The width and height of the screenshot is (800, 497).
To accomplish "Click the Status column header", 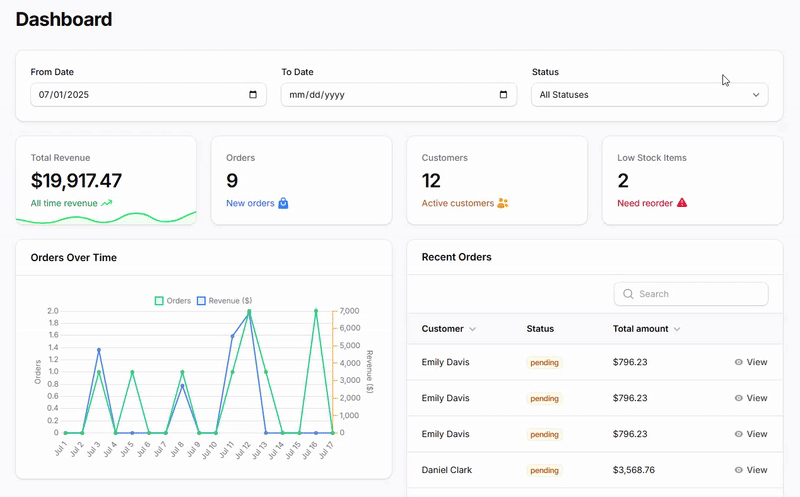I will pyautogui.click(x=540, y=329).
